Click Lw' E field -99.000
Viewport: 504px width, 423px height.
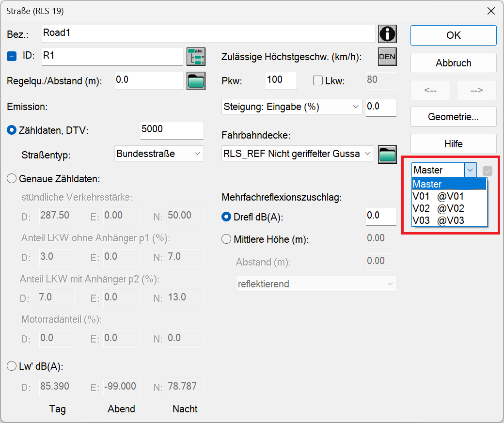click(x=121, y=387)
